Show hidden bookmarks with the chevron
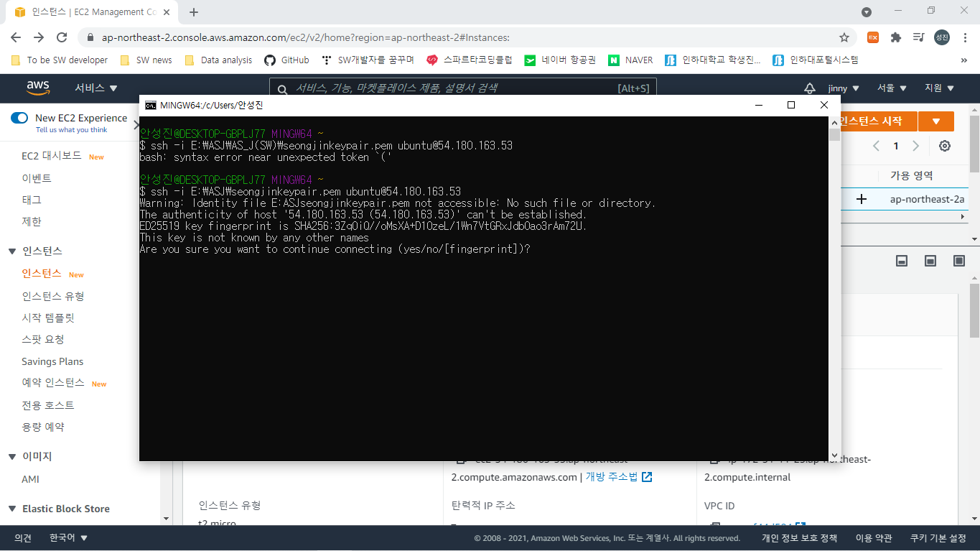The height and width of the screenshot is (551, 980). coord(963,60)
